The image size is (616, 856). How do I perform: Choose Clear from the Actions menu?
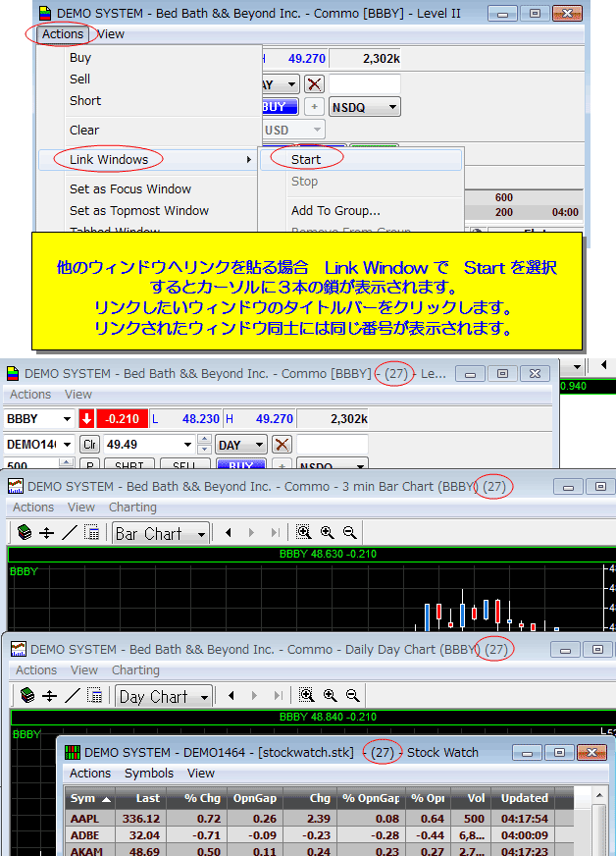point(84,130)
